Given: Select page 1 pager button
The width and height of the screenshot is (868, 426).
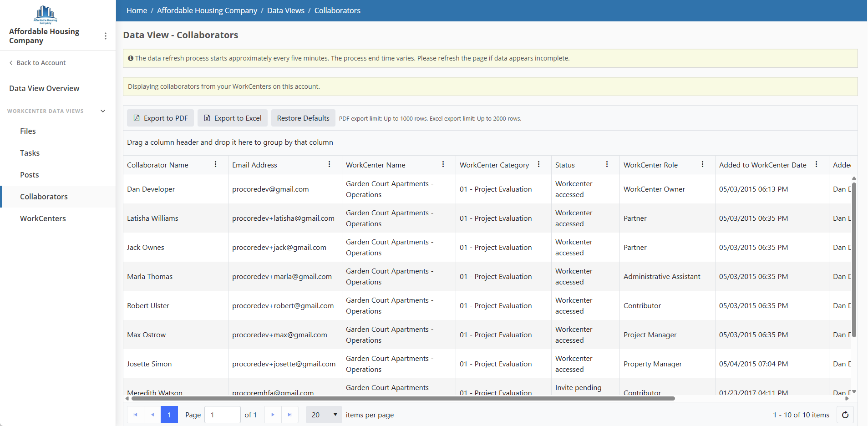Looking at the screenshot, I should point(169,415).
